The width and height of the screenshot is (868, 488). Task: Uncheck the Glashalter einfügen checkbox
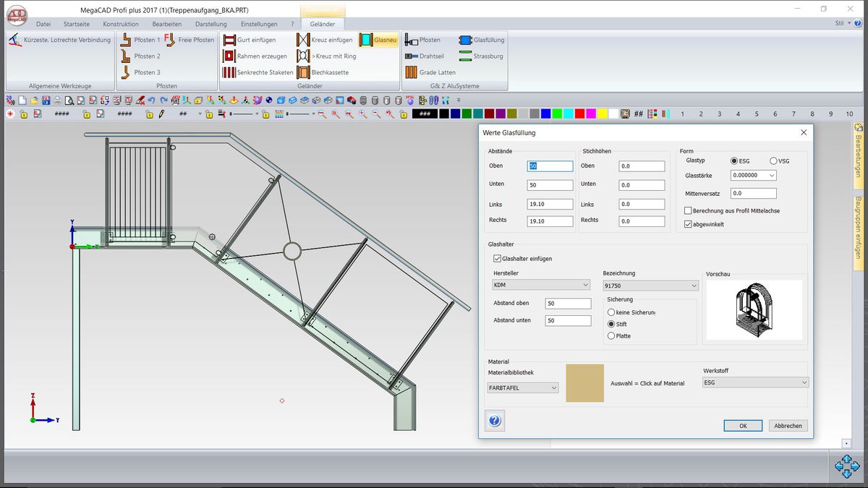[x=497, y=258]
